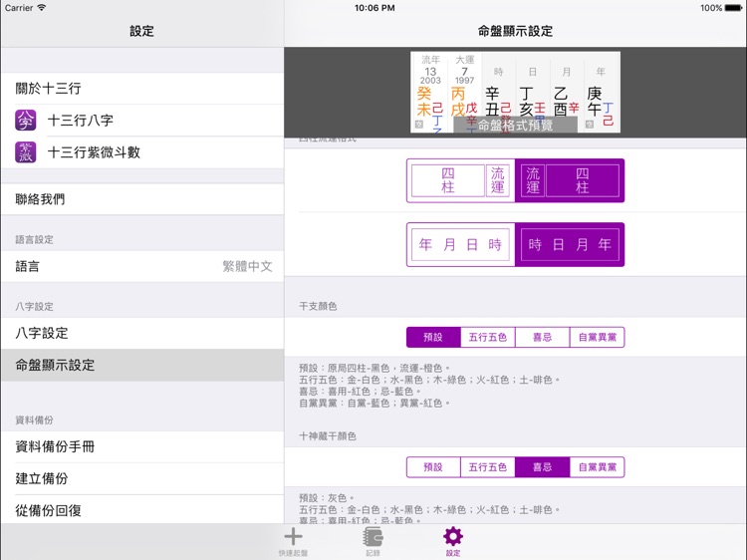This screenshot has width=747, height=560.
Task: Tap the 快捷起盤 plus icon
Action: [293, 537]
